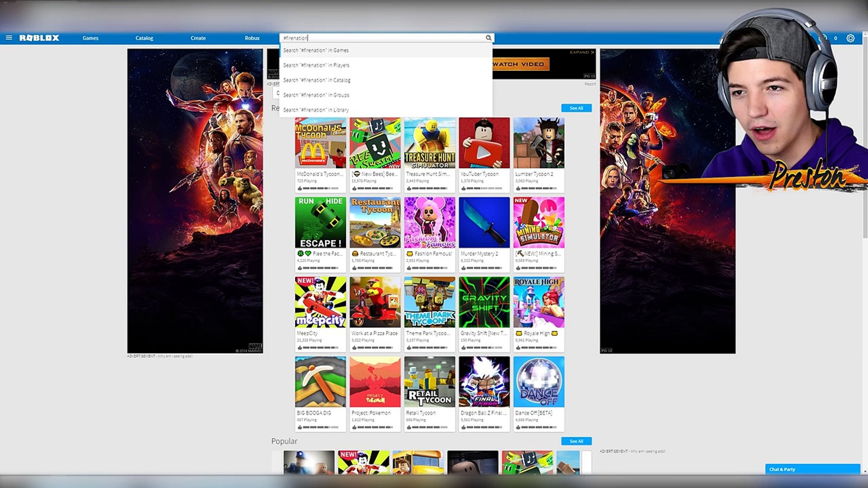Click the right Avengers poster advertisement

click(668, 201)
